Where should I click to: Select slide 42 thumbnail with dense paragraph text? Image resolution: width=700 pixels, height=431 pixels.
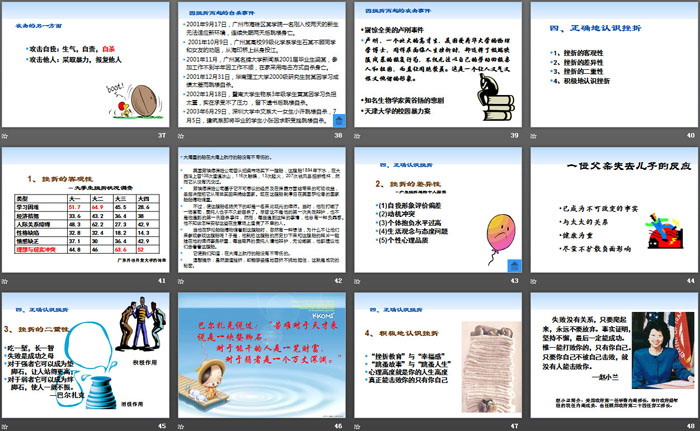coord(262,210)
